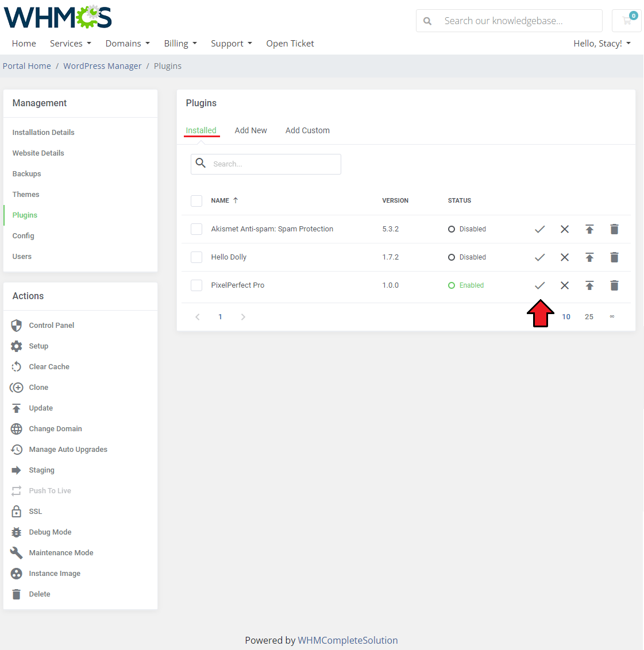Image resolution: width=644 pixels, height=650 pixels.
Task: Open the WHMCompleteSolution footer link
Action: [348, 640]
